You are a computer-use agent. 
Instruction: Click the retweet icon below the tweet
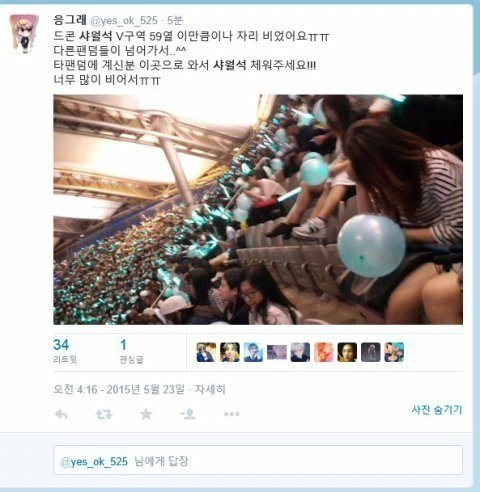(104, 414)
